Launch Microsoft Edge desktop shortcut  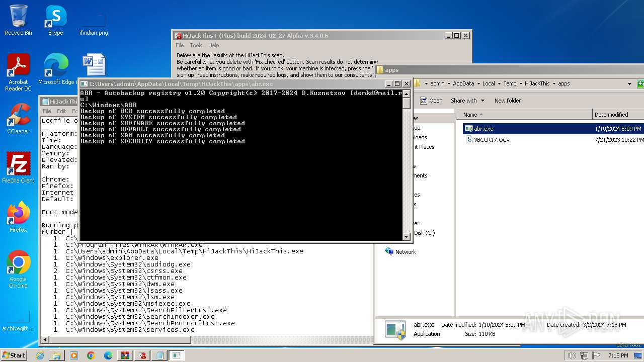click(56, 69)
